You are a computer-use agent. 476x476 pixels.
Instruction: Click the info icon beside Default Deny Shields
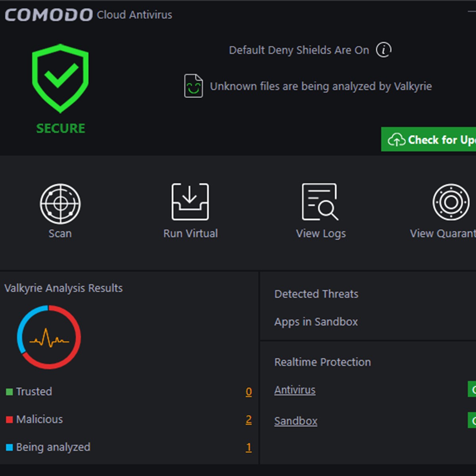pyautogui.click(x=384, y=50)
